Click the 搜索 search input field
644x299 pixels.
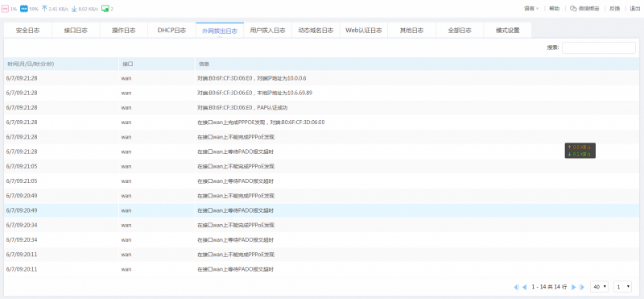click(598, 48)
